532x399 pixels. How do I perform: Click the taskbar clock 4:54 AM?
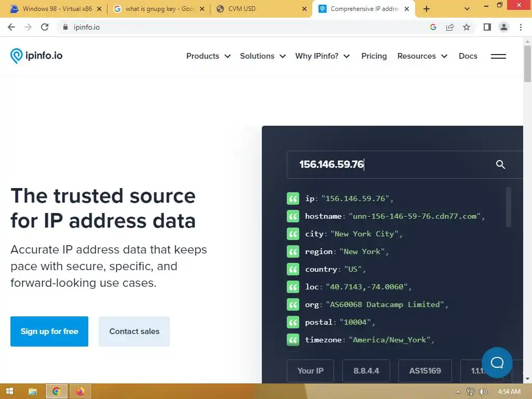[x=509, y=392]
